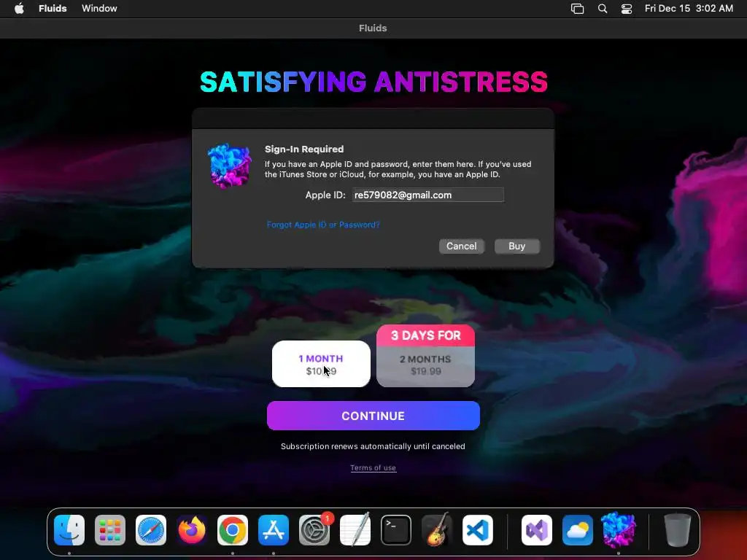Viewport: 747px width, 560px height.
Task: Click Buy in the sign-in dialog
Action: click(x=517, y=246)
